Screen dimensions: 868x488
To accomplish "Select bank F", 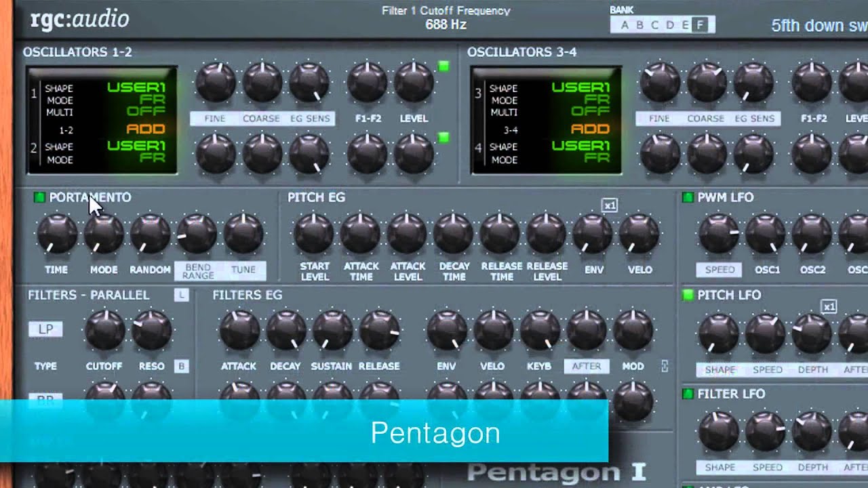I will tap(701, 26).
